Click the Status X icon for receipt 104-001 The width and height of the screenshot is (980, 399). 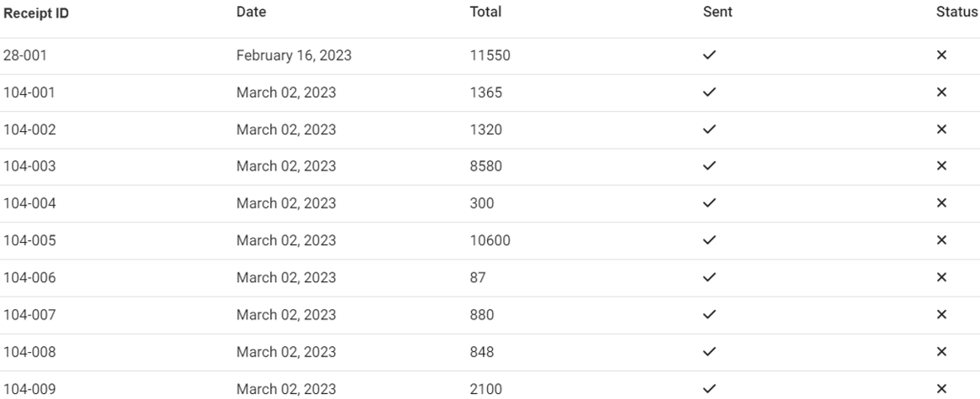[941, 92]
